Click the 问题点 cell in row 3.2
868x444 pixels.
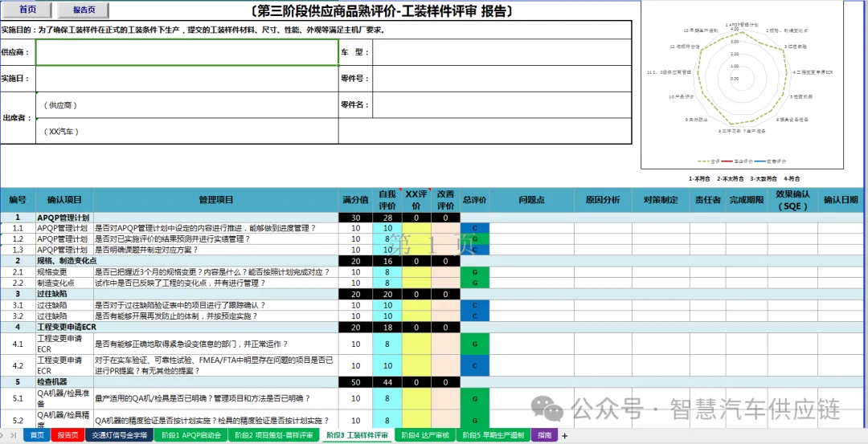(x=532, y=316)
